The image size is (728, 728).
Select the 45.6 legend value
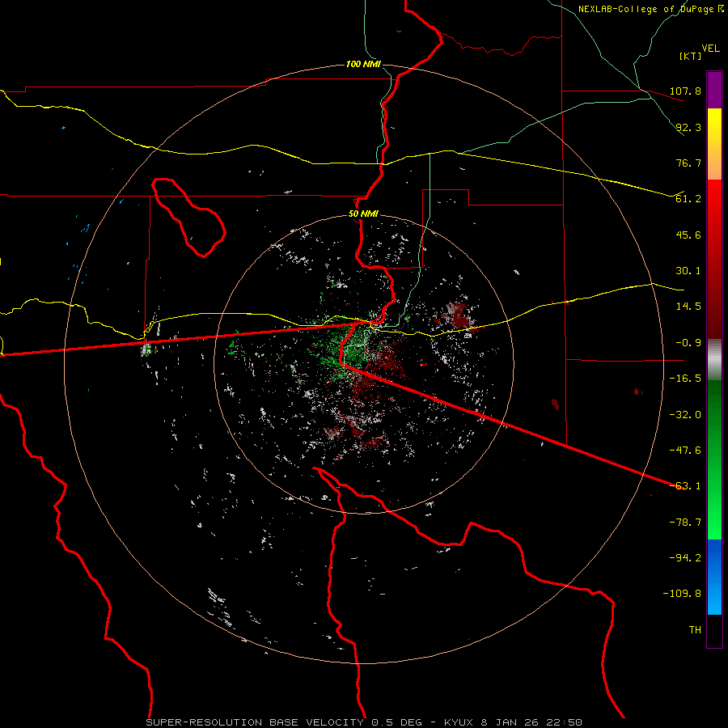point(688,235)
